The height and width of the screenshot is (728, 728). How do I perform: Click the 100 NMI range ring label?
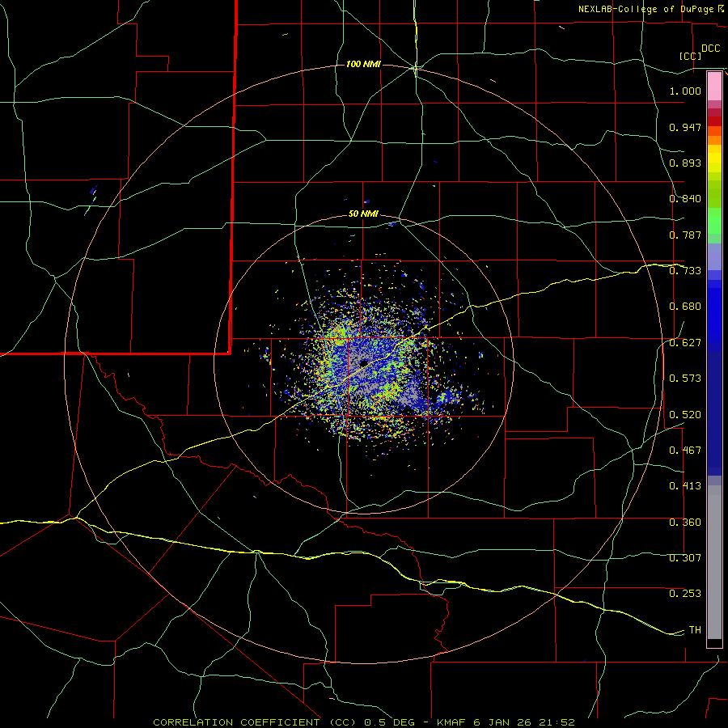pyautogui.click(x=363, y=64)
